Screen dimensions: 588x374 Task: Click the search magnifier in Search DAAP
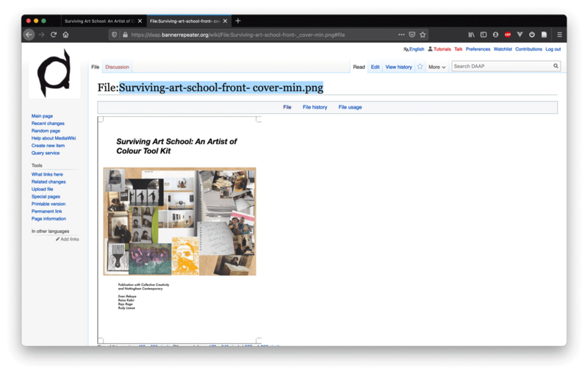click(x=556, y=66)
